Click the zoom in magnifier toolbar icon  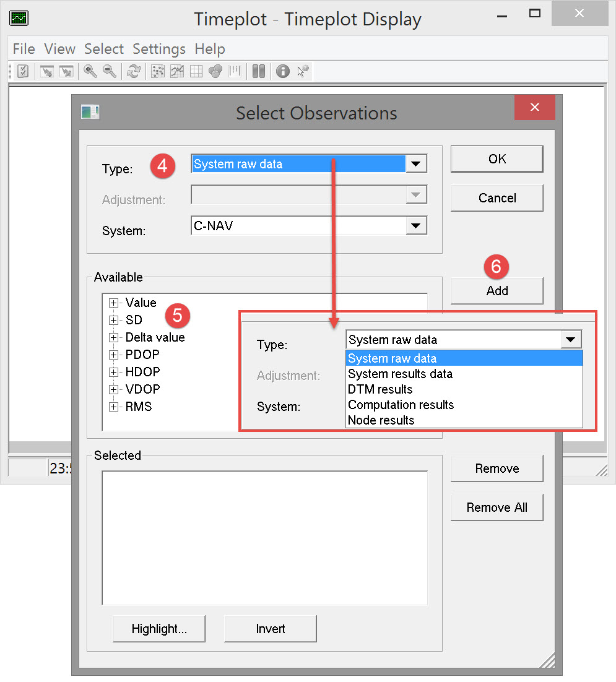pyautogui.click(x=90, y=72)
